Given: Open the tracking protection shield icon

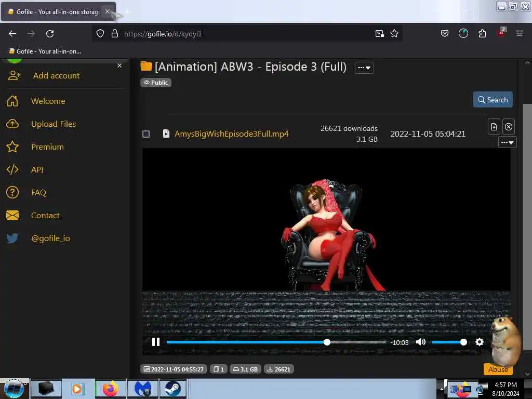Looking at the screenshot, I should tap(100, 34).
